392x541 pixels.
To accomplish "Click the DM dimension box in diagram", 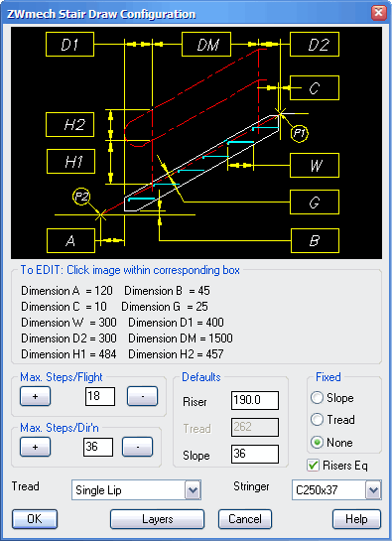I will point(206,44).
